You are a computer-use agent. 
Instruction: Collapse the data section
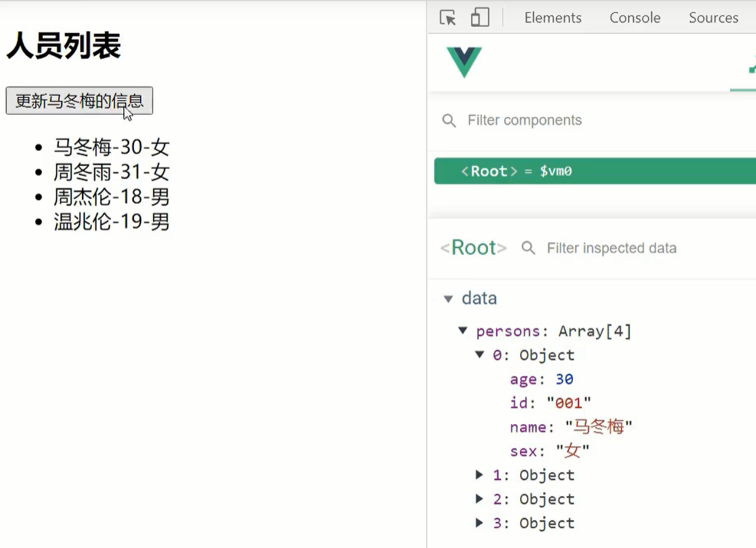[448, 299]
